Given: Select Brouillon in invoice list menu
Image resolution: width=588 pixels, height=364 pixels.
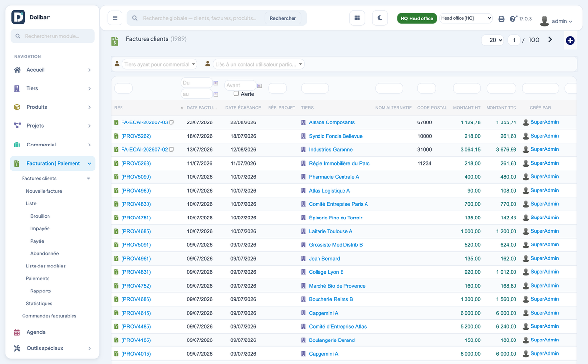Looking at the screenshot, I should pos(40,216).
